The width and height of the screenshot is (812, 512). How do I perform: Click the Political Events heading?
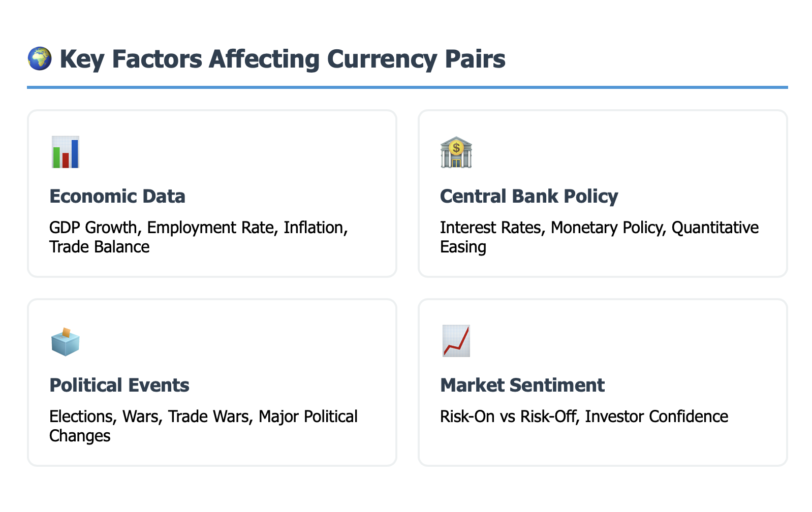click(x=119, y=386)
